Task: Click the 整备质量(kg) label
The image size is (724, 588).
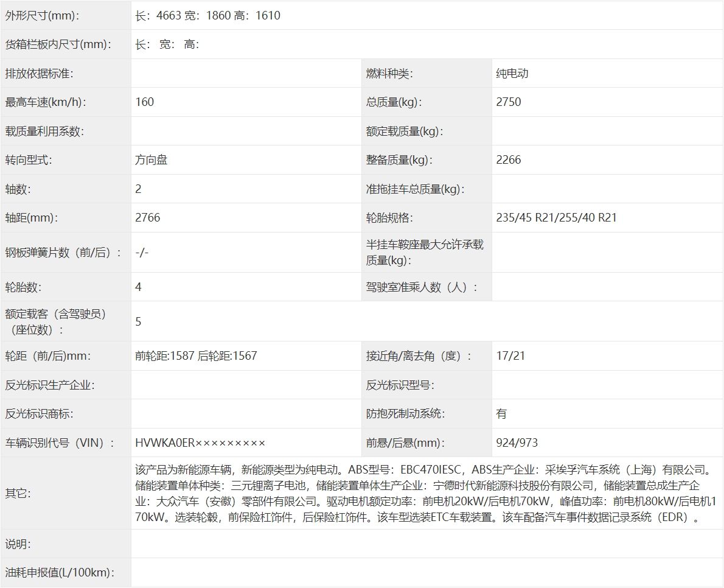Action: (399, 160)
